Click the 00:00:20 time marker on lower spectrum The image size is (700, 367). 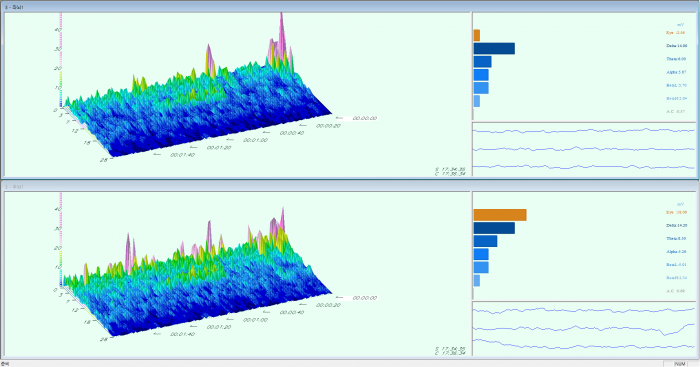[328, 305]
